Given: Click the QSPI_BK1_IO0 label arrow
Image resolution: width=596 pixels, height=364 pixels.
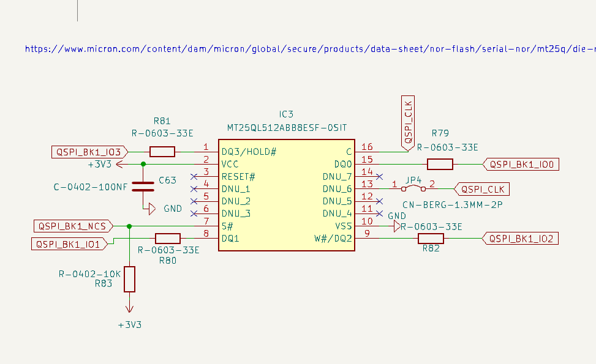Looking at the screenshot, I should point(521,164).
